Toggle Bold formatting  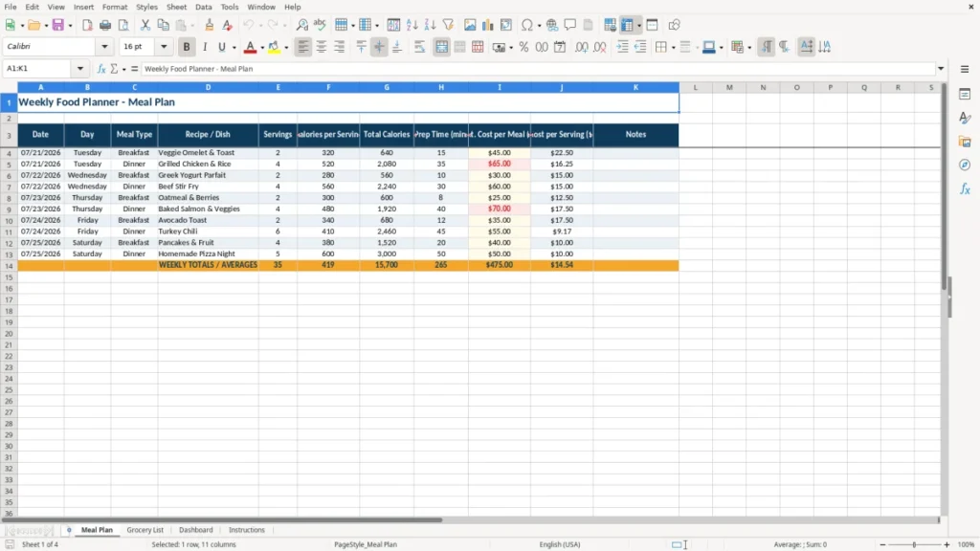point(187,47)
